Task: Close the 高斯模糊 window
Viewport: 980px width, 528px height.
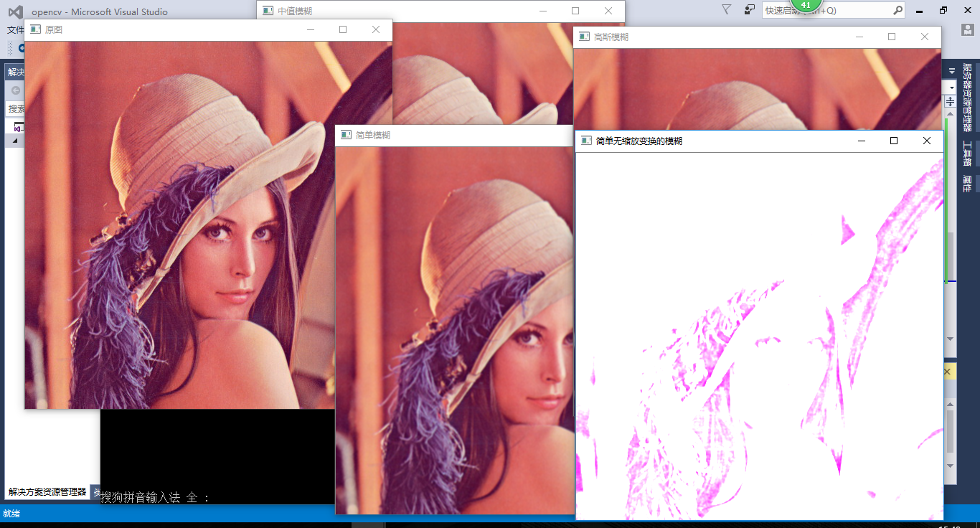Action: (x=925, y=37)
